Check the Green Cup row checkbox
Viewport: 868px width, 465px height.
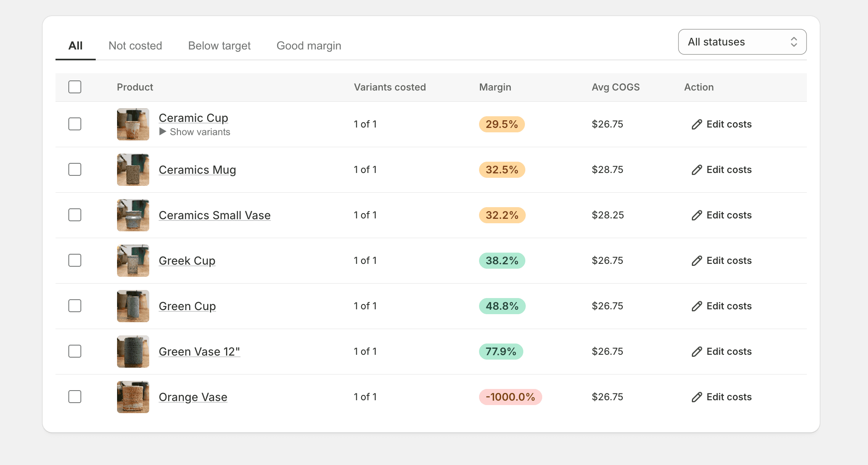tap(75, 306)
